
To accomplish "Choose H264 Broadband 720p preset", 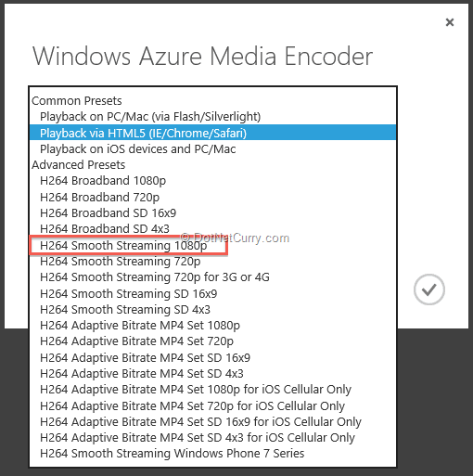I will point(212,197).
